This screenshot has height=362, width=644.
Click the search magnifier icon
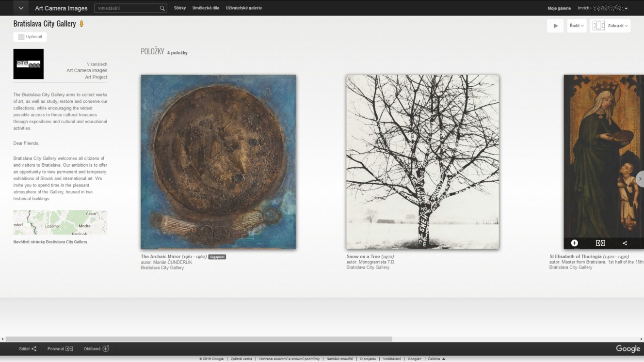pos(162,8)
